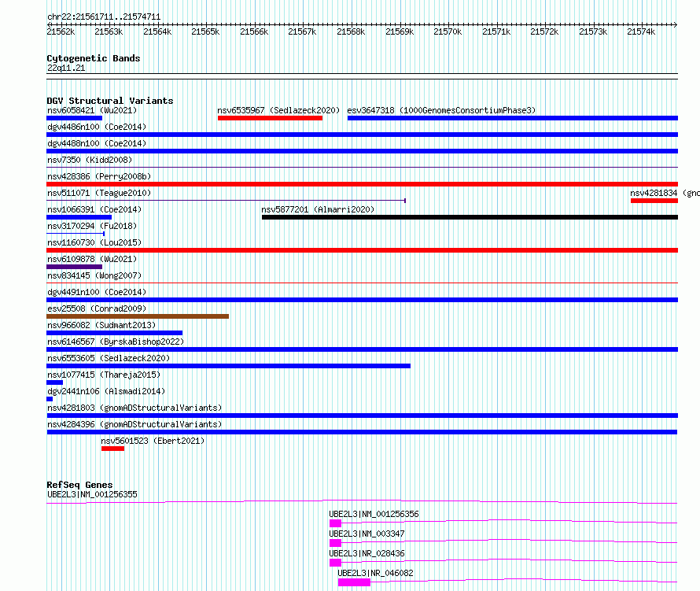Click nsv3170294 (Fu2018) label
700x591 pixels.
92,226
